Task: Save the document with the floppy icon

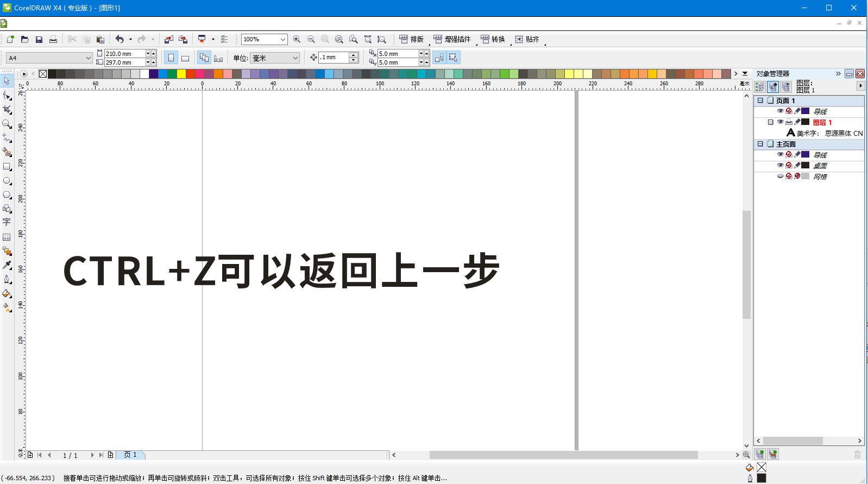Action: coord(39,39)
